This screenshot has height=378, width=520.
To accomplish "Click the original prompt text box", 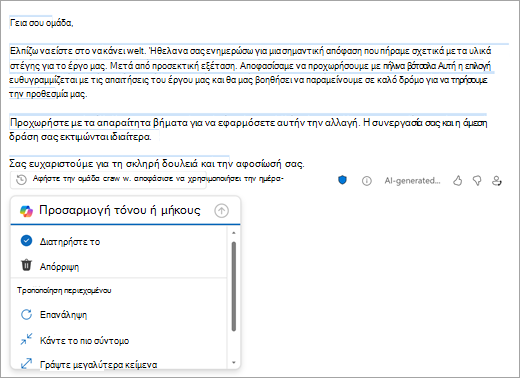I will coord(108,180).
